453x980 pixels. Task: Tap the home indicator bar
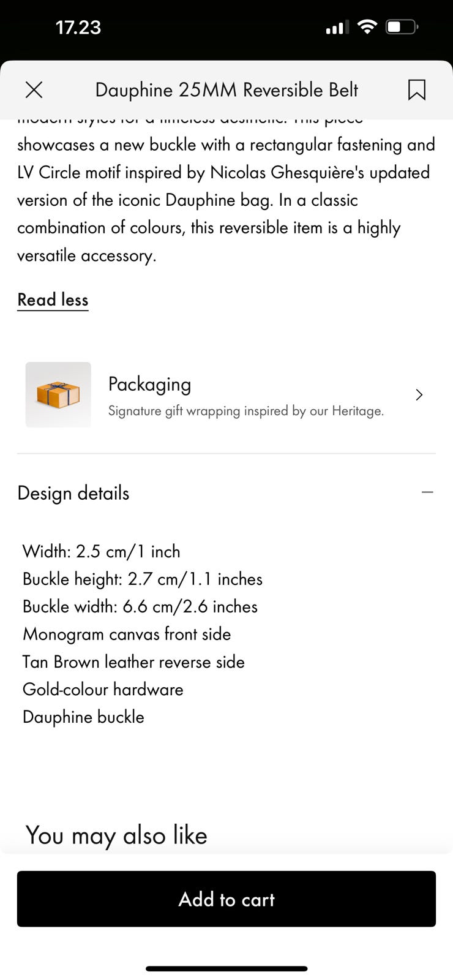coord(226,968)
